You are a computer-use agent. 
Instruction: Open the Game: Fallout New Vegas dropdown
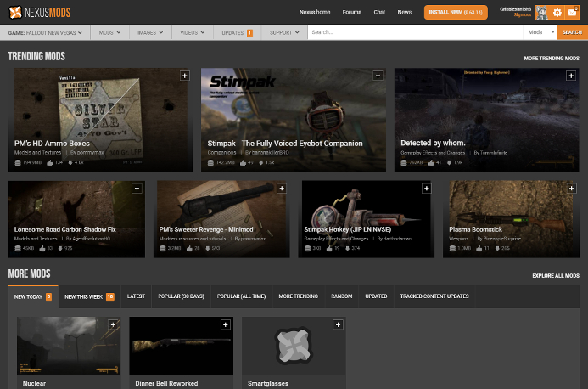point(45,32)
